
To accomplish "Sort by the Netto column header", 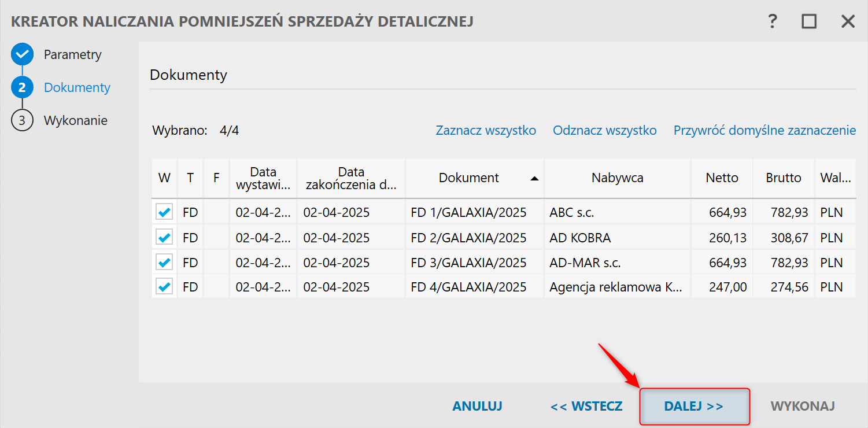I will pyautogui.click(x=722, y=178).
